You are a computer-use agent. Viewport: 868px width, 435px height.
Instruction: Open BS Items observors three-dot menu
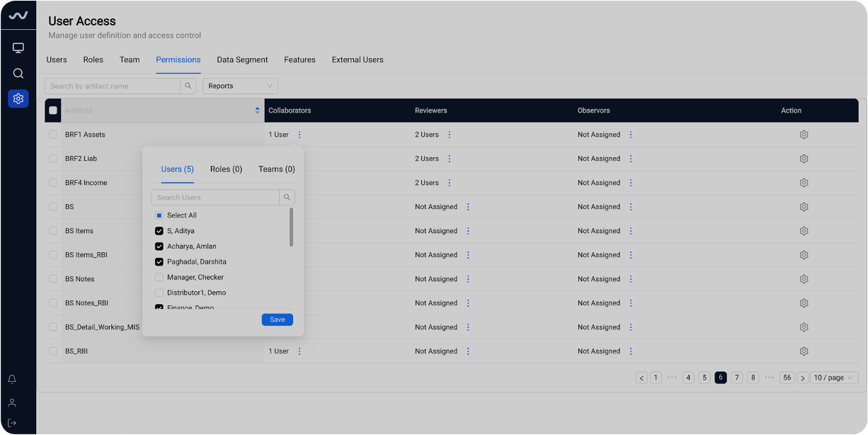pos(631,231)
